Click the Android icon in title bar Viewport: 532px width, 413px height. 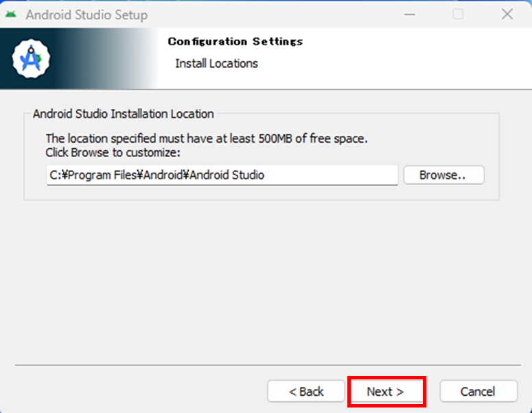tap(10, 14)
